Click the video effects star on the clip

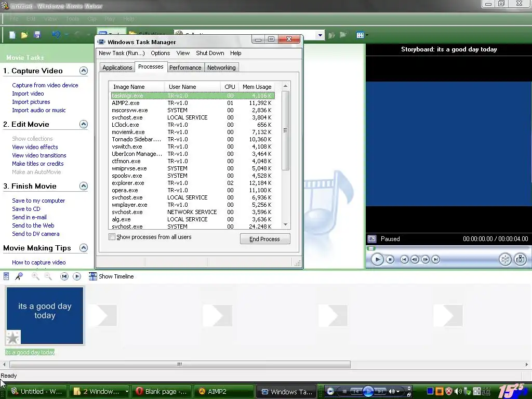coord(13,337)
